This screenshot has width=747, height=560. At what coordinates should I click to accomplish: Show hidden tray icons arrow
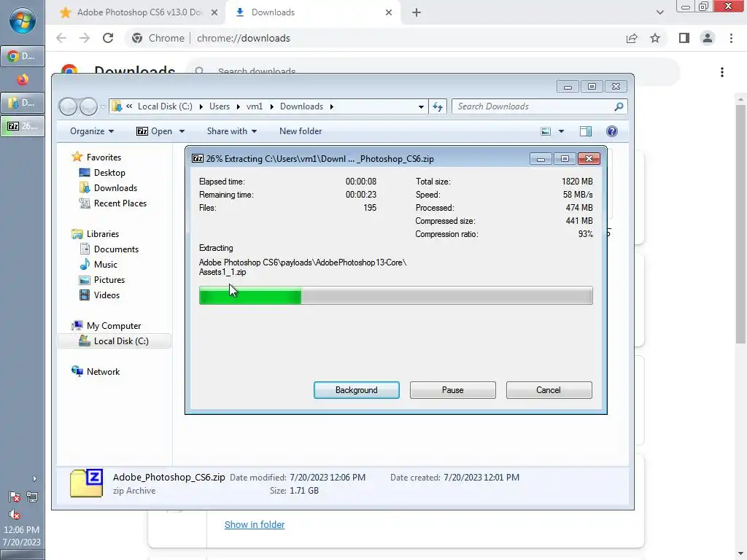coord(34,478)
